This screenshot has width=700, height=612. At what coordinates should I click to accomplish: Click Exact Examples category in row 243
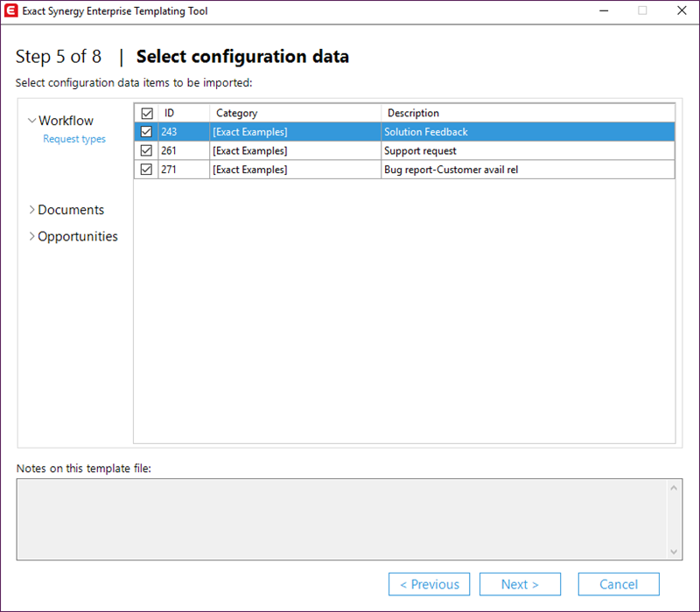pos(295,132)
